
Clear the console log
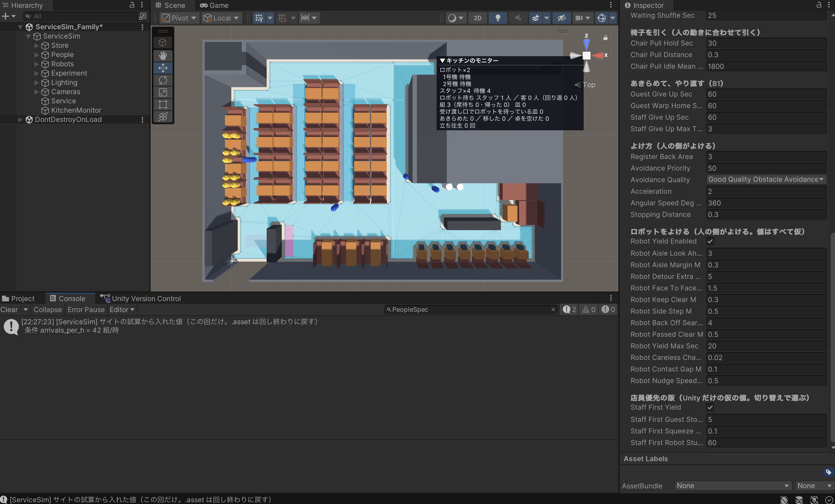(x=9, y=310)
